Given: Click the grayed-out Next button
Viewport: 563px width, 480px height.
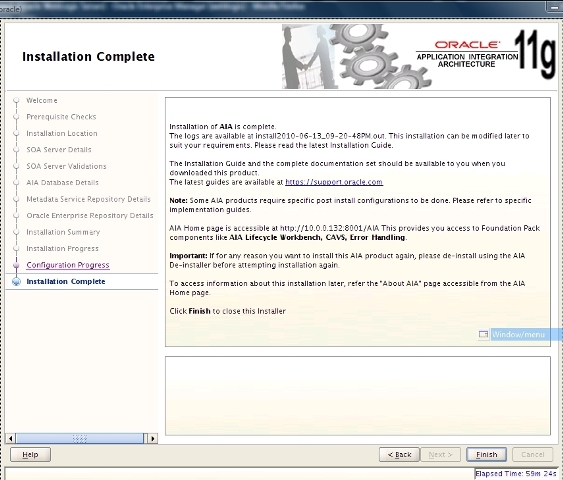Looking at the screenshot, I should (x=440, y=455).
